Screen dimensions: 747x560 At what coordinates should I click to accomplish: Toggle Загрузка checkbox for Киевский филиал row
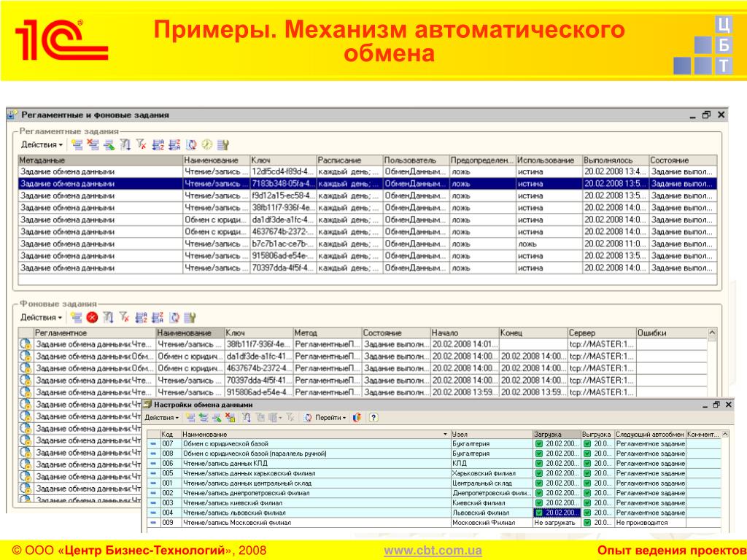point(539,503)
